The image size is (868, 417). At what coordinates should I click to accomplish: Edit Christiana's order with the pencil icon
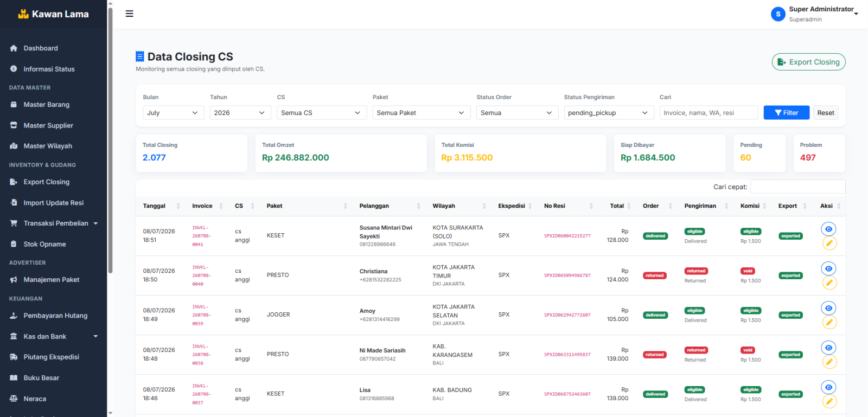(829, 283)
